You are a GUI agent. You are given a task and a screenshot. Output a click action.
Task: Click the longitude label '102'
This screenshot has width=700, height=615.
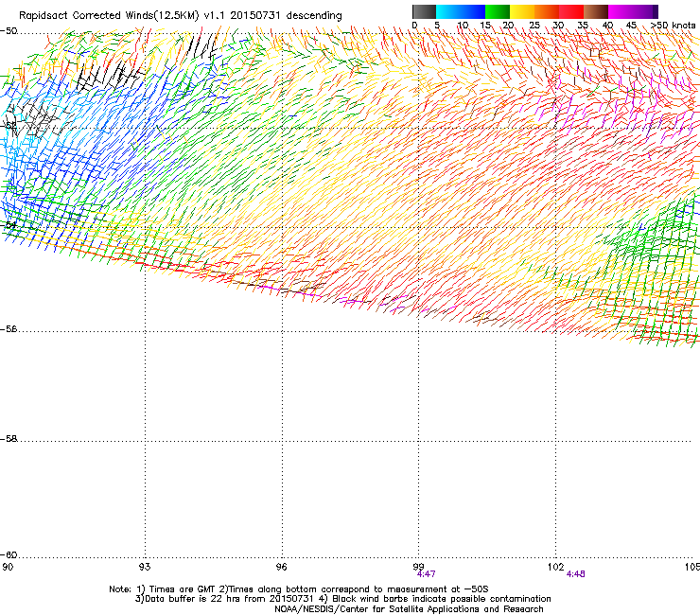(x=556, y=567)
